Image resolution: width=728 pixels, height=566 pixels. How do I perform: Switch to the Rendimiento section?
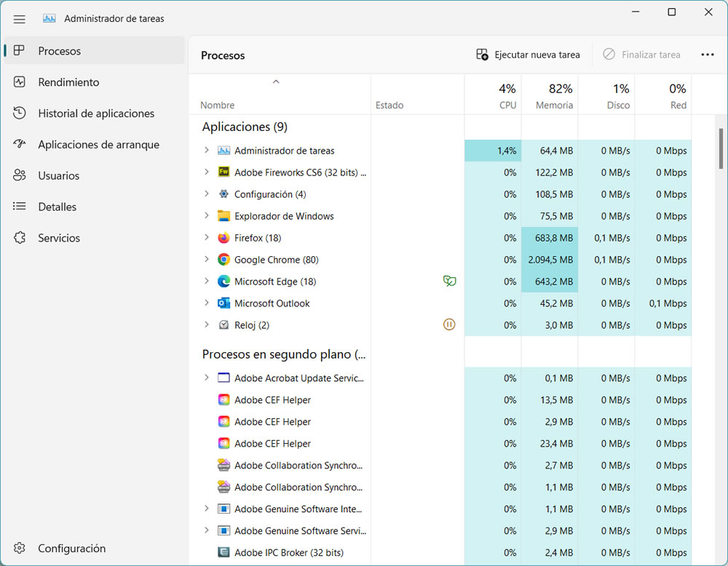pyautogui.click(x=94, y=82)
